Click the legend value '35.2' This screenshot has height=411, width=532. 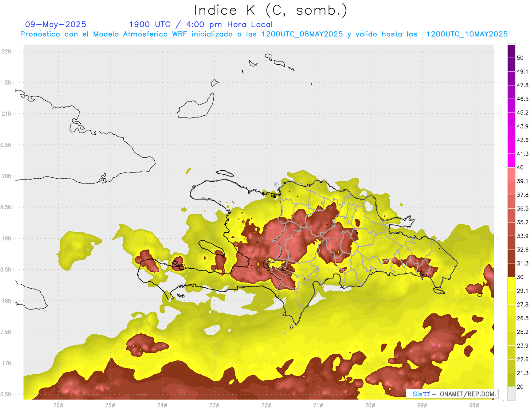[x=522, y=222]
